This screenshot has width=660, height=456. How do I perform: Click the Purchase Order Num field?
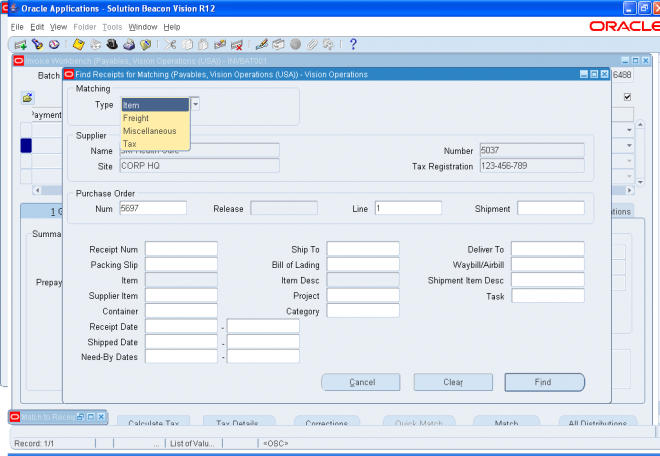click(153, 208)
